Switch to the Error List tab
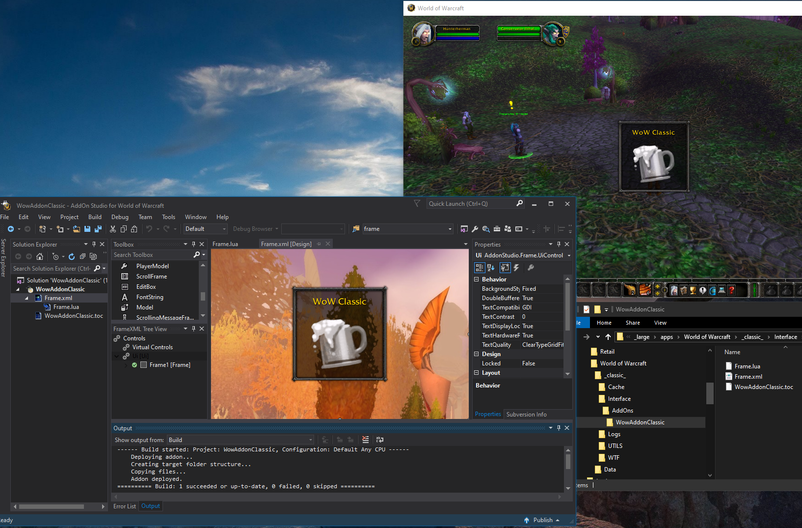802x528 pixels. point(124,506)
